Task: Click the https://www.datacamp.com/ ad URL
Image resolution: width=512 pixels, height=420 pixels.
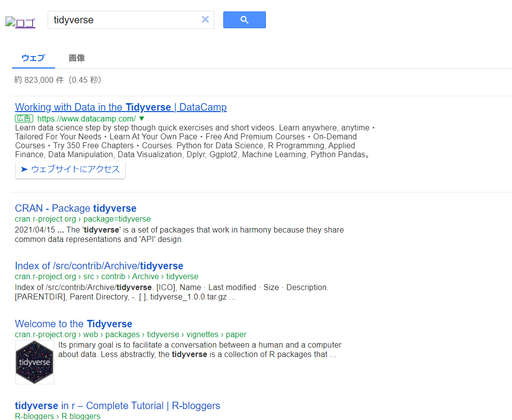Action: (x=86, y=119)
